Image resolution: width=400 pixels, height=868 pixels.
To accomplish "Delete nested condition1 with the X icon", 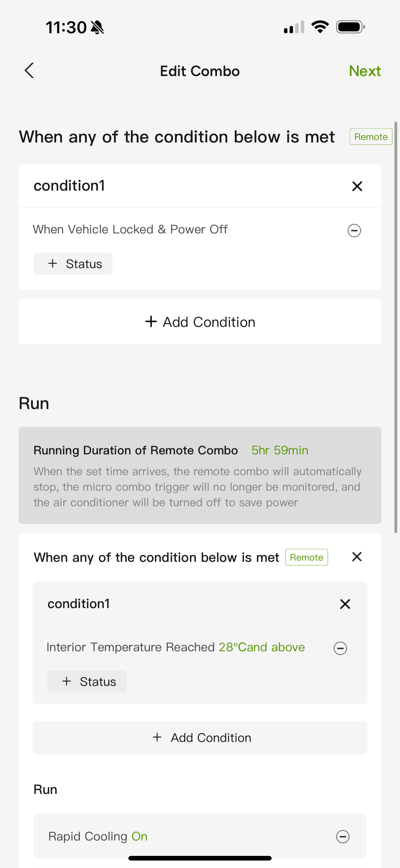I will [345, 604].
